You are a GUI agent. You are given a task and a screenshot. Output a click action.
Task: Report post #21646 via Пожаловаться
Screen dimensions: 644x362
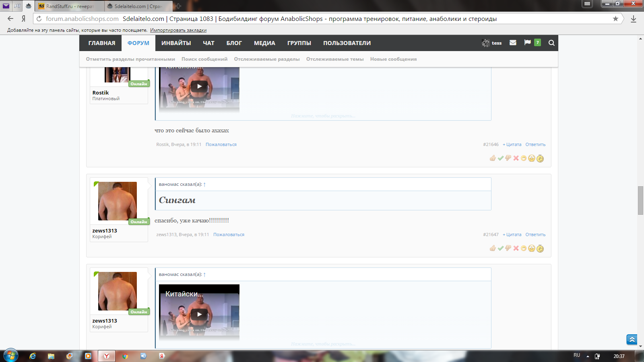(221, 144)
